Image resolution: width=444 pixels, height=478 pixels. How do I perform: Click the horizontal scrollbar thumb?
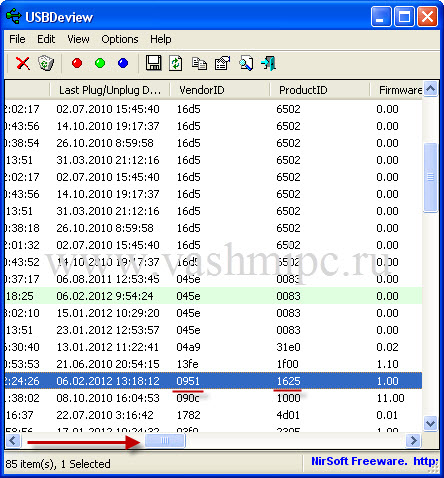coord(165,441)
